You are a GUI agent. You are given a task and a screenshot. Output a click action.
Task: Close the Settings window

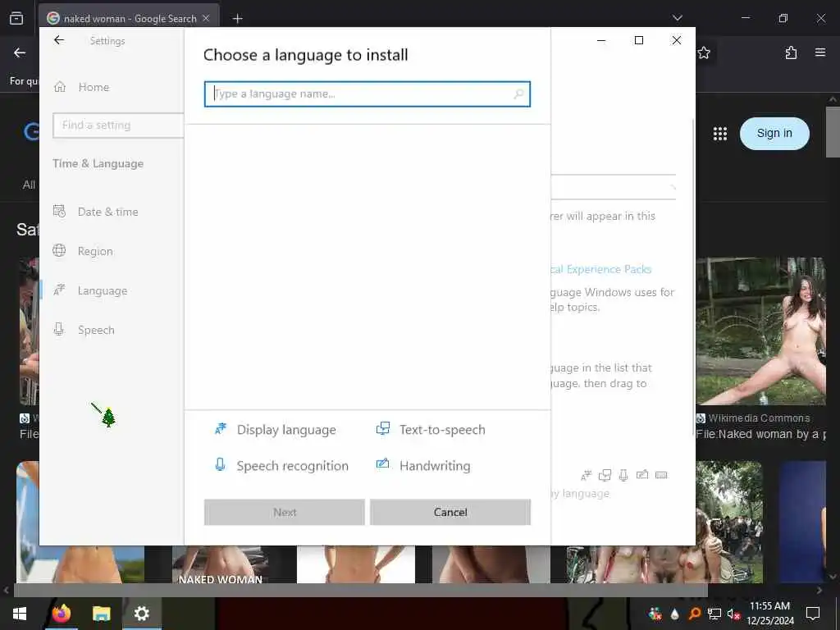(676, 40)
